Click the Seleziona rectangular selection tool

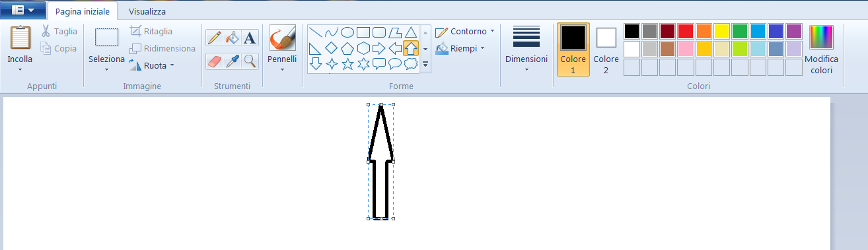point(106,37)
